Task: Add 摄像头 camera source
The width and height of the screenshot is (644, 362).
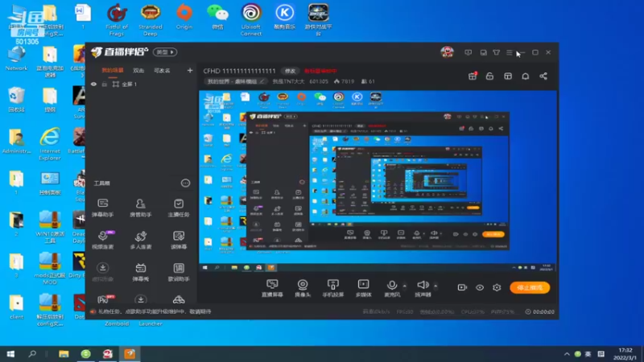Action: pyautogui.click(x=303, y=288)
